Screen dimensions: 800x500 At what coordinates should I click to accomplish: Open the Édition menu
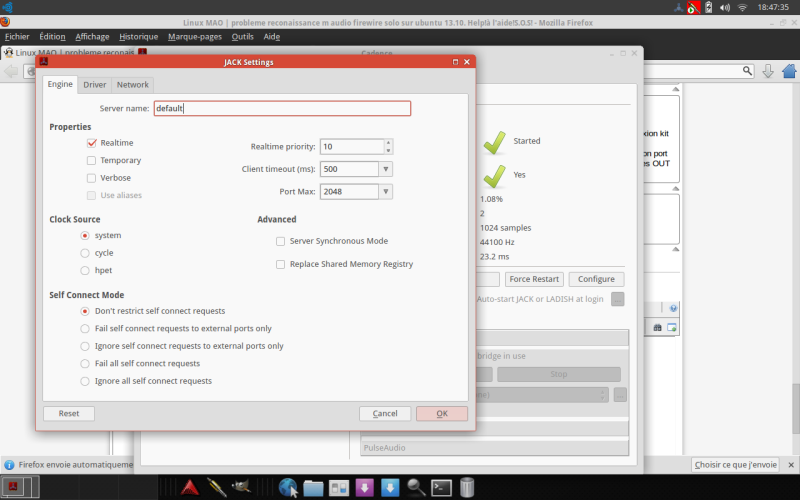pyautogui.click(x=52, y=37)
